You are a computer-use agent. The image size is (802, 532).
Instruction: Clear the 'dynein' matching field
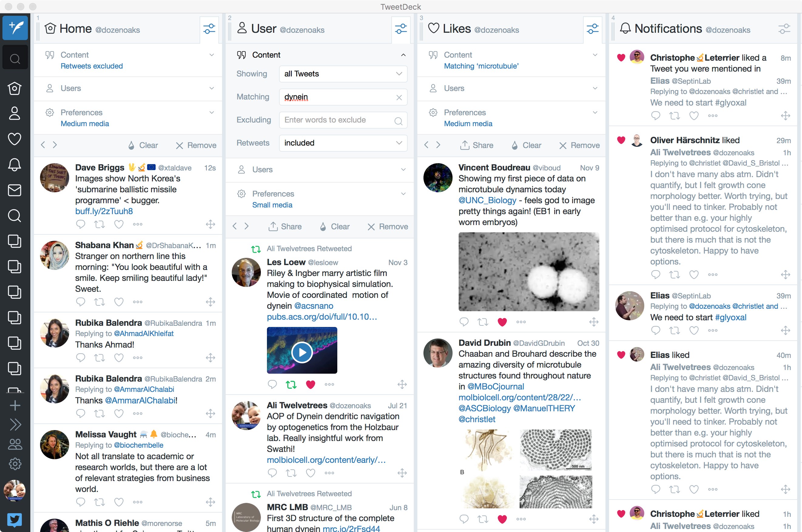click(x=399, y=97)
